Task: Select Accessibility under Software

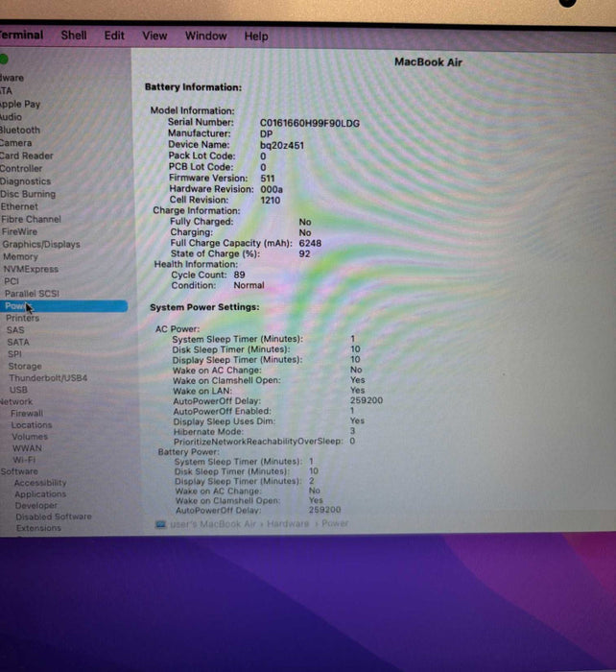Action: tap(40, 483)
